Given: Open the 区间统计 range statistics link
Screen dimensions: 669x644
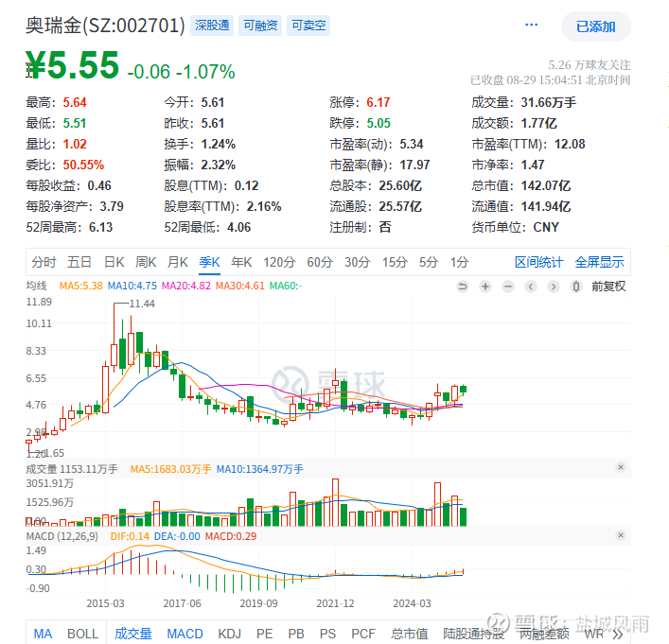Looking at the screenshot, I should (x=538, y=262).
